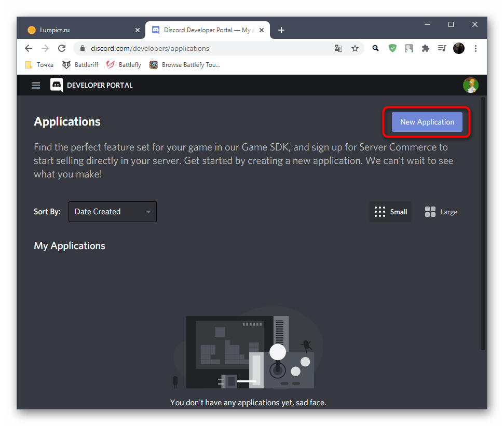The height and width of the screenshot is (426, 504).
Task: Switch to Large grid view
Action: coord(441,212)
